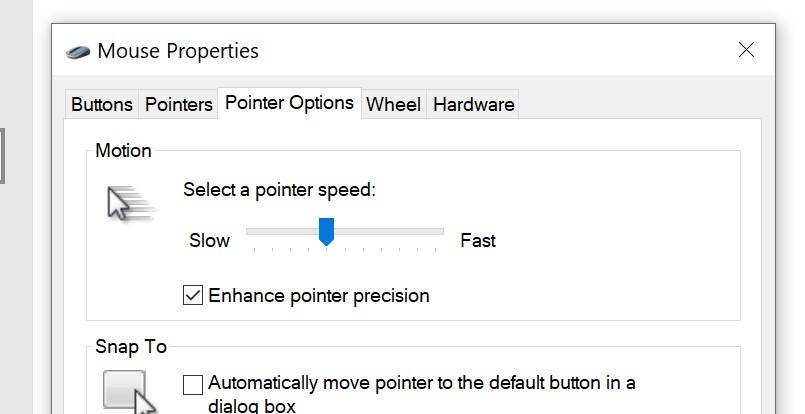
Task: Click the Motion pointer speed icon
Action: (x=130, y=203)
